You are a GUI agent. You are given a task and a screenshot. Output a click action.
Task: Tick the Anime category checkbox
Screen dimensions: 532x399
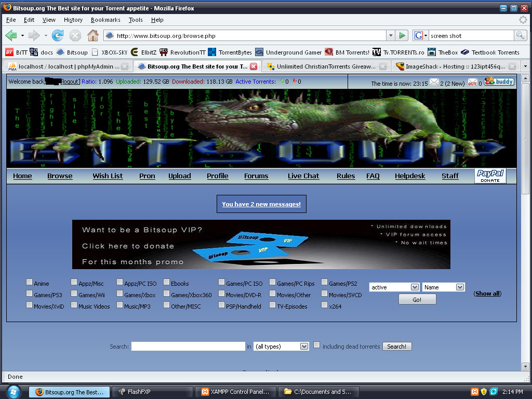coord(30,282)
